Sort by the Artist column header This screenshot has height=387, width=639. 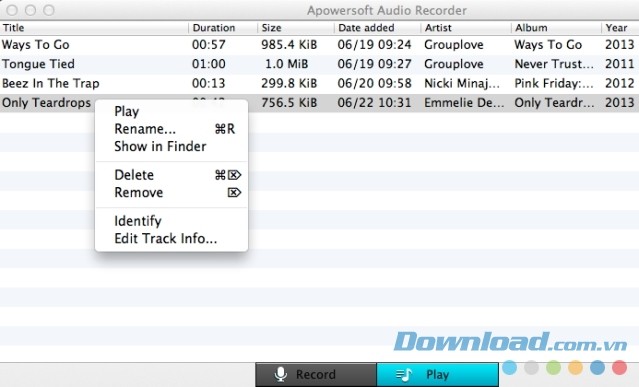click(466, 28)
